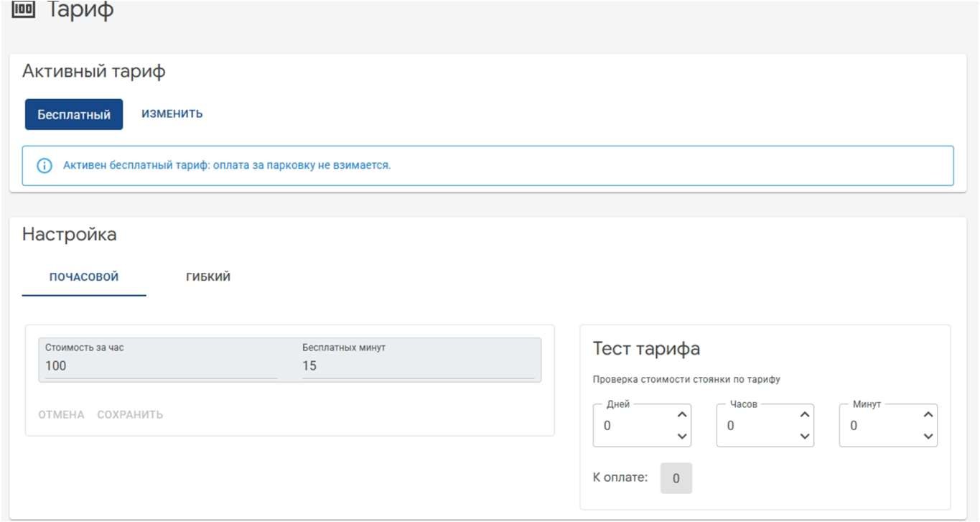980x522 pixels.
Task: Open the ГИБКИЙ tariff tab
Action: (x=208, y=277)
